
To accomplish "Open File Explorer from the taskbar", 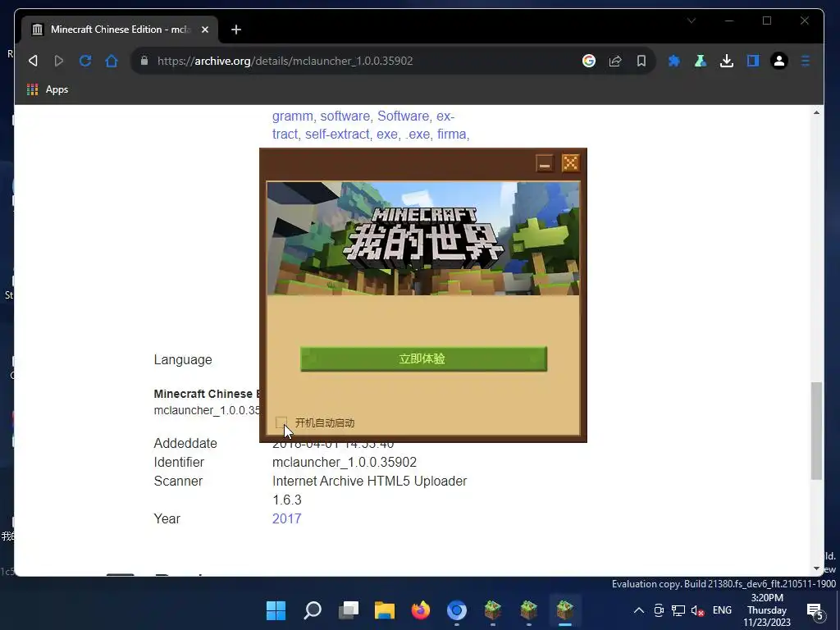I will (x=385, y=610).
